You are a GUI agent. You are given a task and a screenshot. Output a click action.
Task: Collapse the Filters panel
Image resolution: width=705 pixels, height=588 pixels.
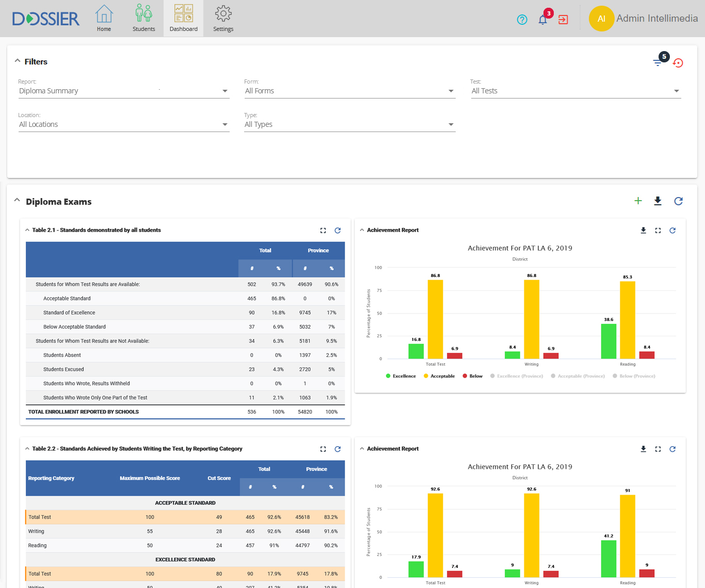(18, 61)
